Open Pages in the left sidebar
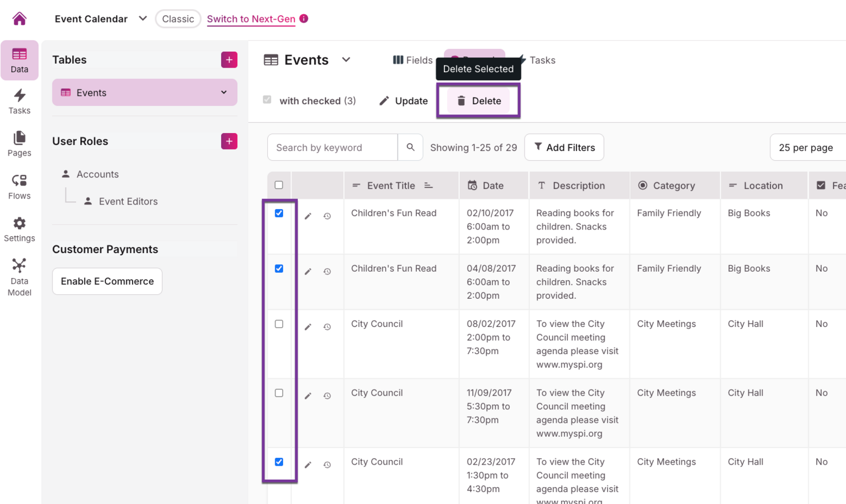Image resolution: width=846 pixels, height=504 pixels. (x=19, y=144)
